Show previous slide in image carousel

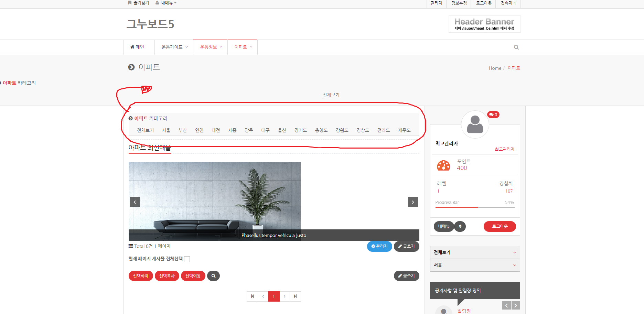pos(135,202)
